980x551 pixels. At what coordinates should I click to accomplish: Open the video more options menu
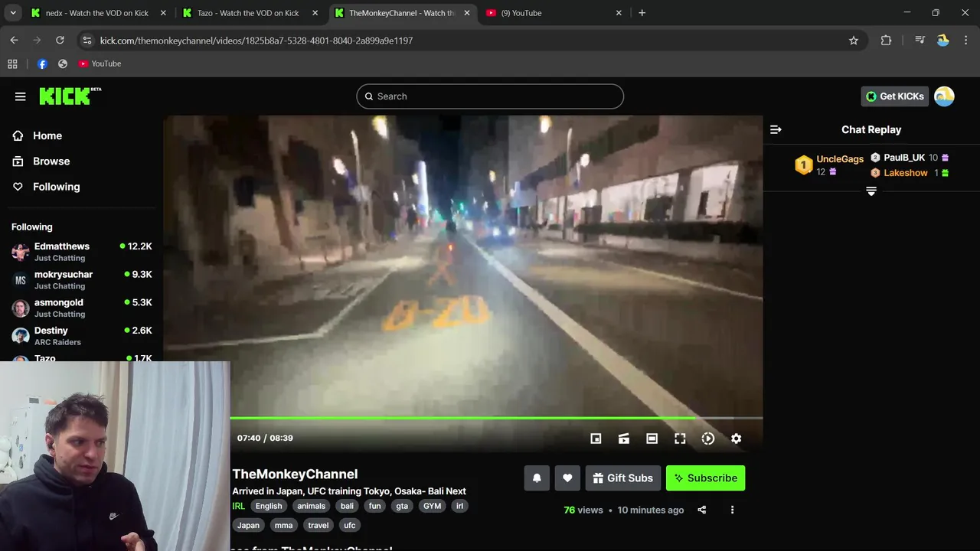pos(732,510)
